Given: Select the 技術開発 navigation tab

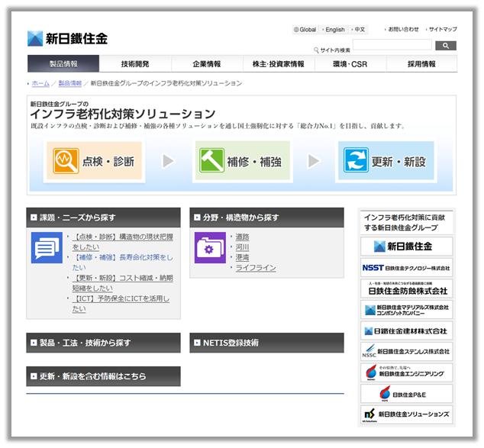Looking at the screenshot, I should pyautogui.click(x=135, y=64).
